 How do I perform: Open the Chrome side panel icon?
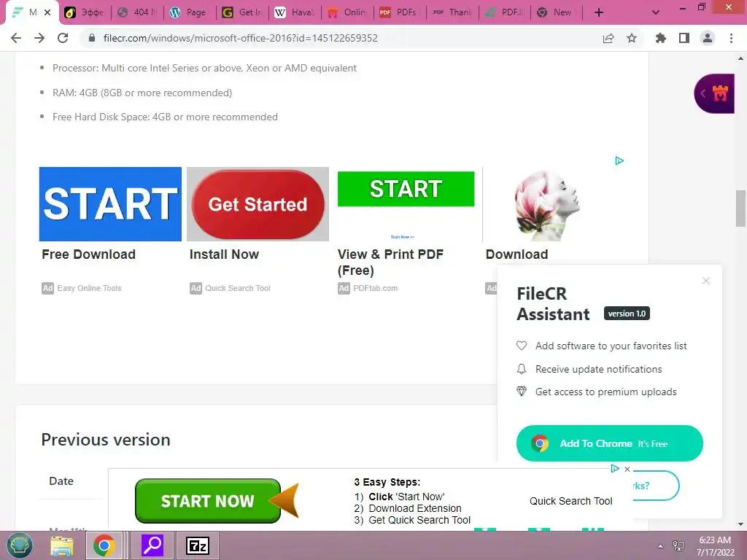[x=684, y=38]
